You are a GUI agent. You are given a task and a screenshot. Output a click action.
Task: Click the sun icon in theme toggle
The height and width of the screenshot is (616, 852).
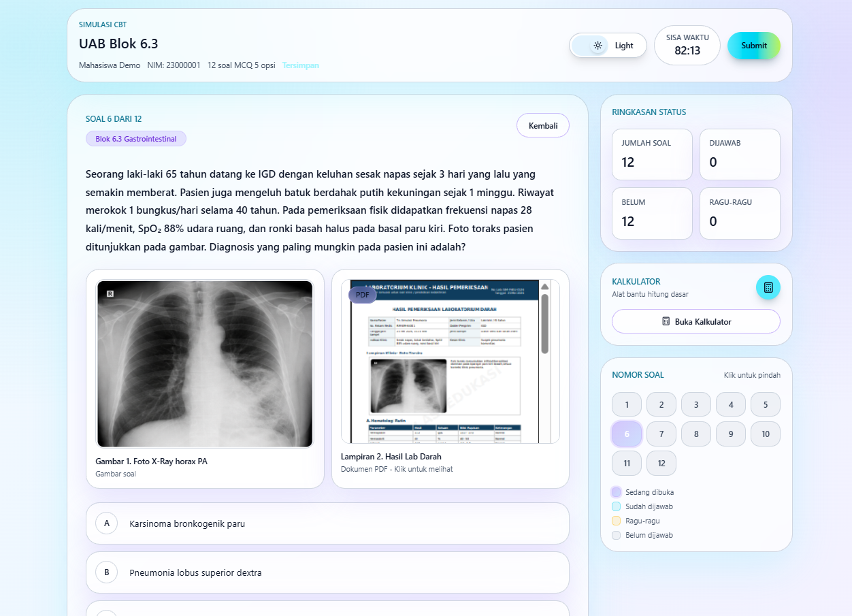[597, 46]
